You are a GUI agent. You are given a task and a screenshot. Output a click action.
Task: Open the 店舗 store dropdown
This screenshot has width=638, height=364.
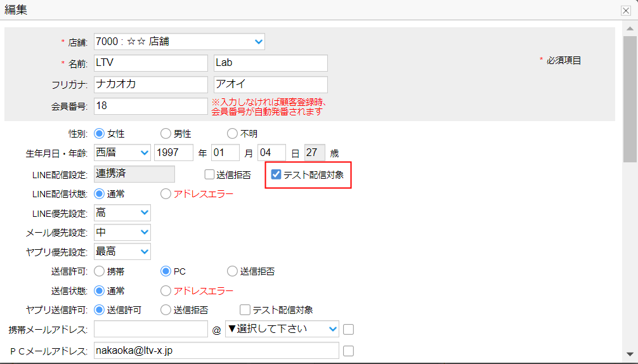tap(179, 42)
